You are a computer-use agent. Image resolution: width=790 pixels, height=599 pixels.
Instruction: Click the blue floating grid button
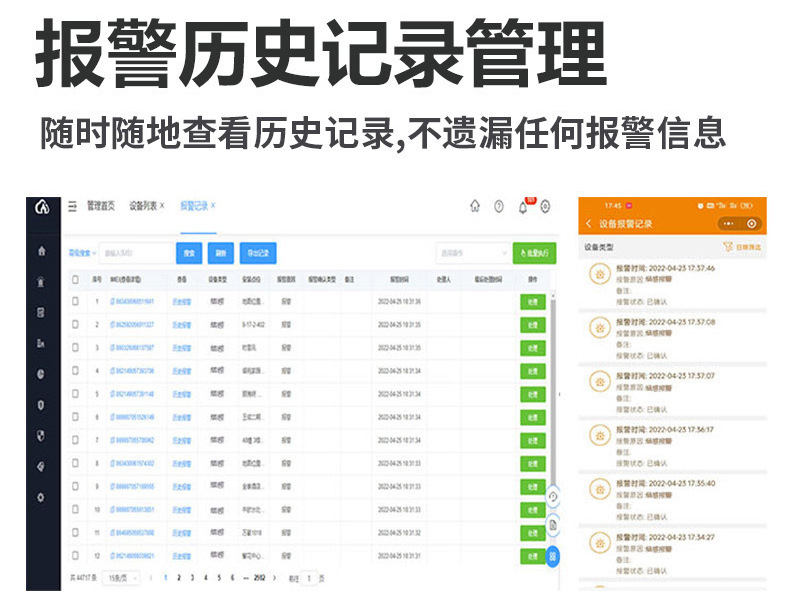point(553,556)
